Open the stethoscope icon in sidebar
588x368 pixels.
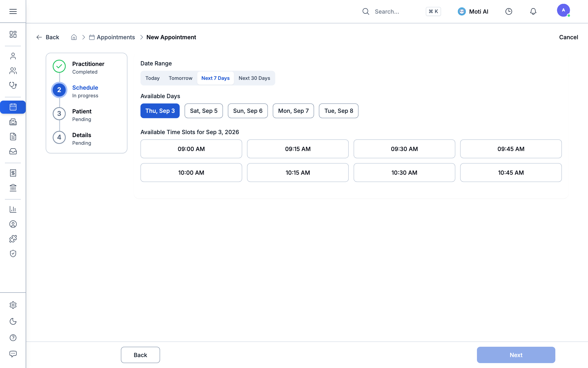coord(13,85)
